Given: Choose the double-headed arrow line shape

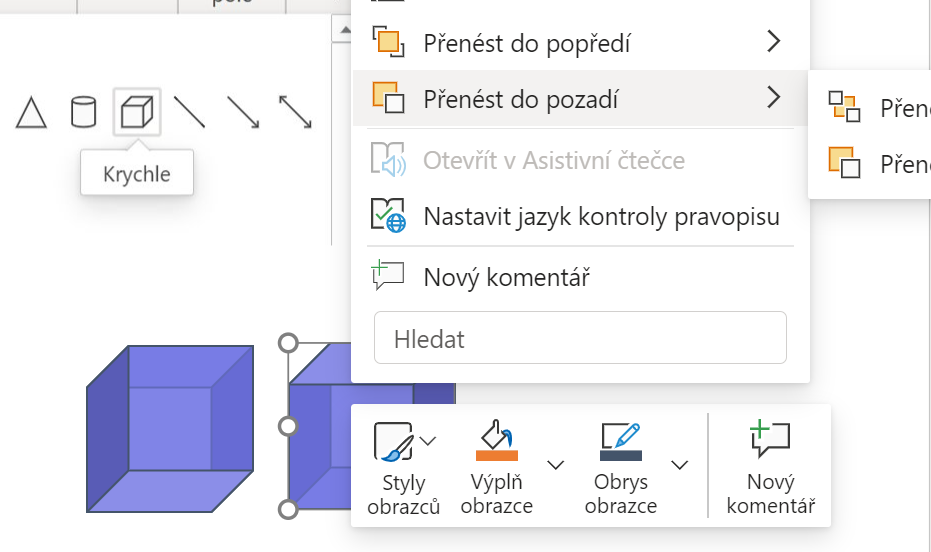Looking at the screenshot, I should (x=295, y=112).
